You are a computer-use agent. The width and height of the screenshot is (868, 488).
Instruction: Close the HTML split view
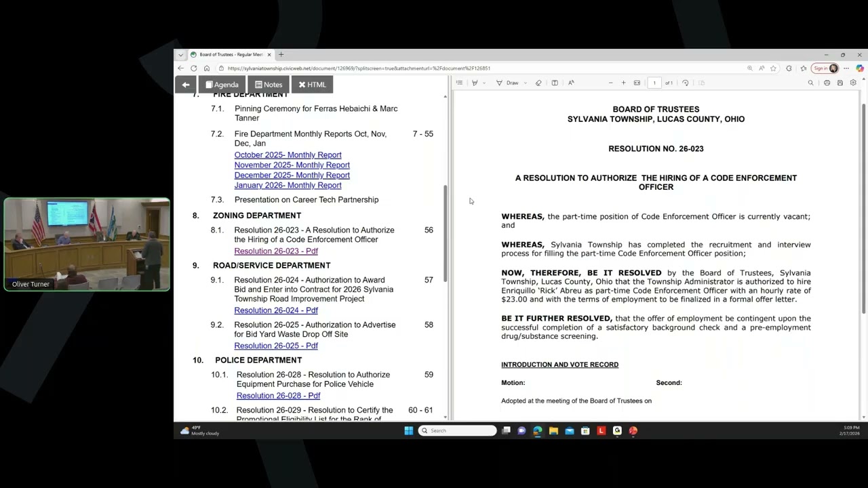point(313,85)
